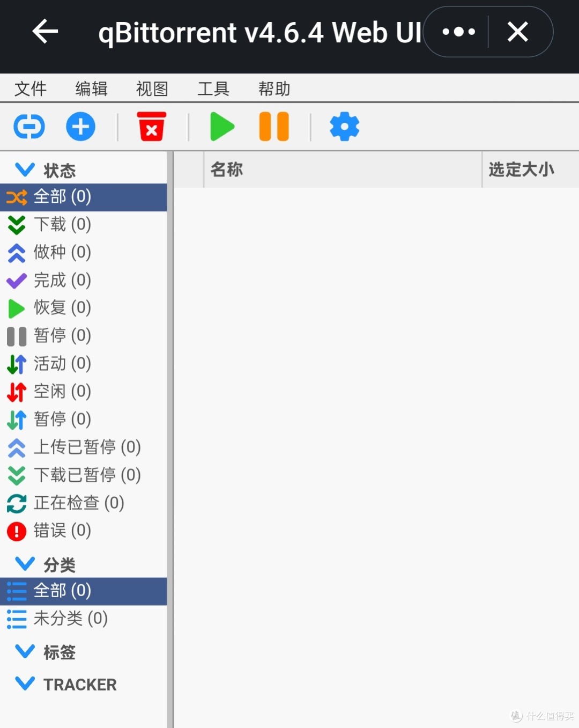This screenshot has width=579, height=728.
Task: Open the 视图 menu
Action: (x=152, y=89)
